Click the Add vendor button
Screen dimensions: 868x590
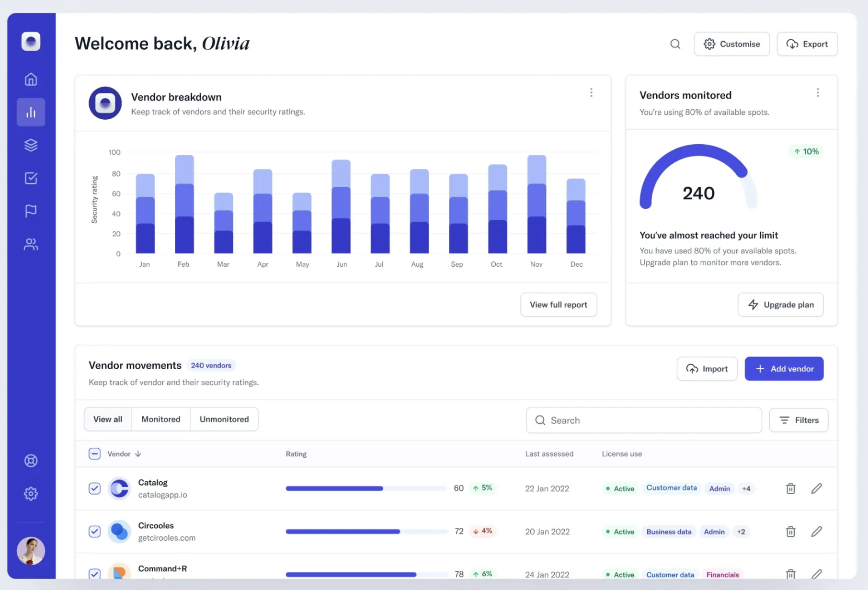784,369
